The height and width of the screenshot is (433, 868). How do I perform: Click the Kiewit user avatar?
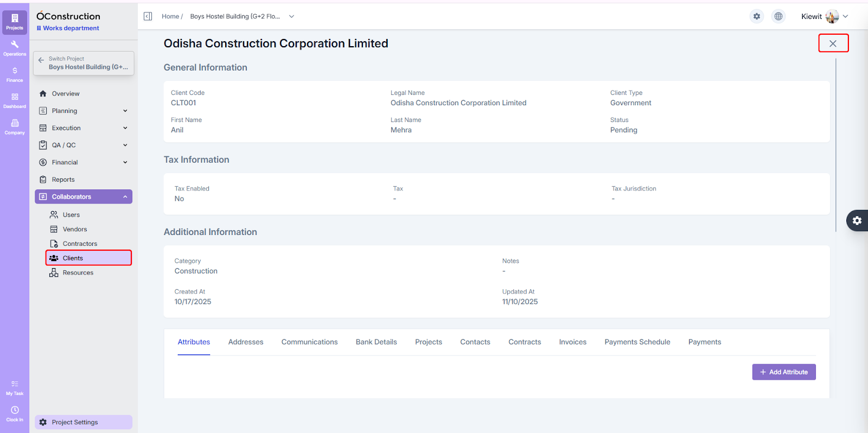click(832, 16)
